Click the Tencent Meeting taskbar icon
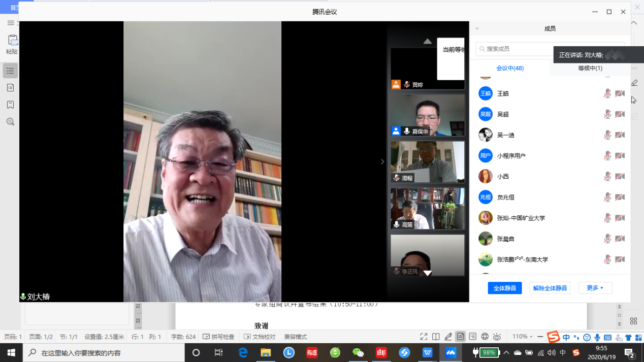Screen dimensions: 644x362 tap(450, 352)
